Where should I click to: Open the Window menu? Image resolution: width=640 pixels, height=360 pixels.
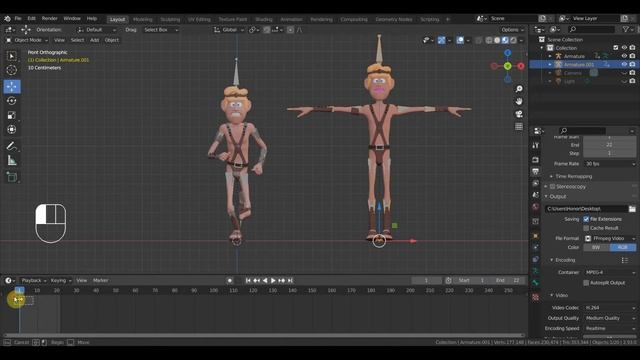pyautogui.click(x=72, y=19)
